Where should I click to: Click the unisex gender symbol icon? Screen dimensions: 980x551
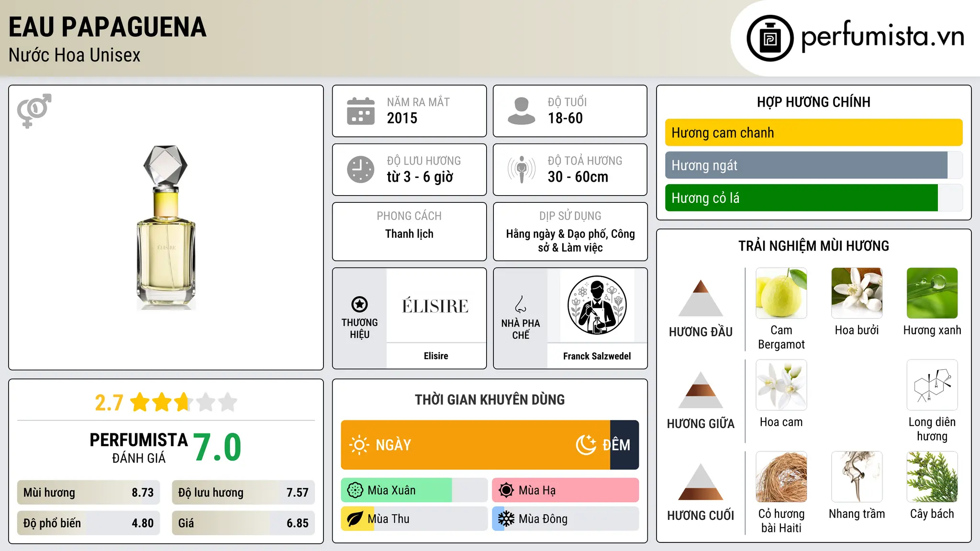[x=34, y=110]
